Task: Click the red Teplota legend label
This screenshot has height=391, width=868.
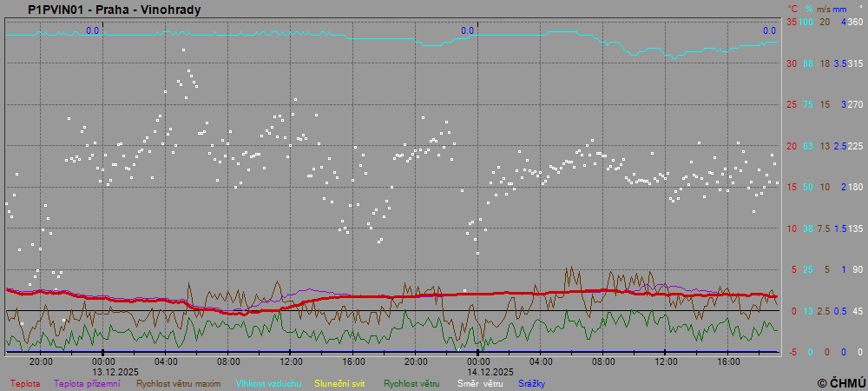Action: (25, 383)
